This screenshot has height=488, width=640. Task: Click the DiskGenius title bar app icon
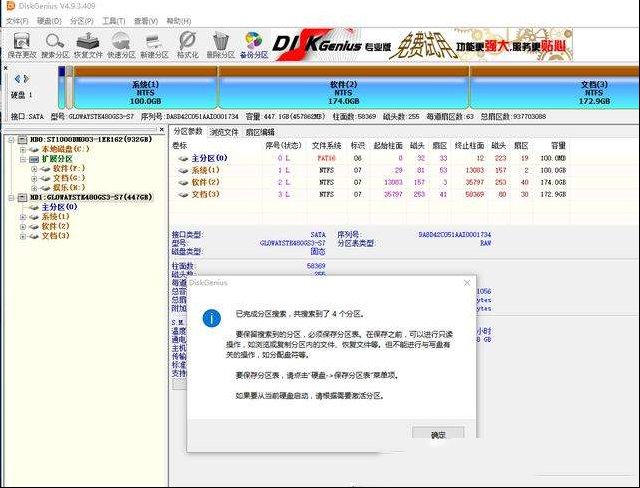(x=10, y=6)
